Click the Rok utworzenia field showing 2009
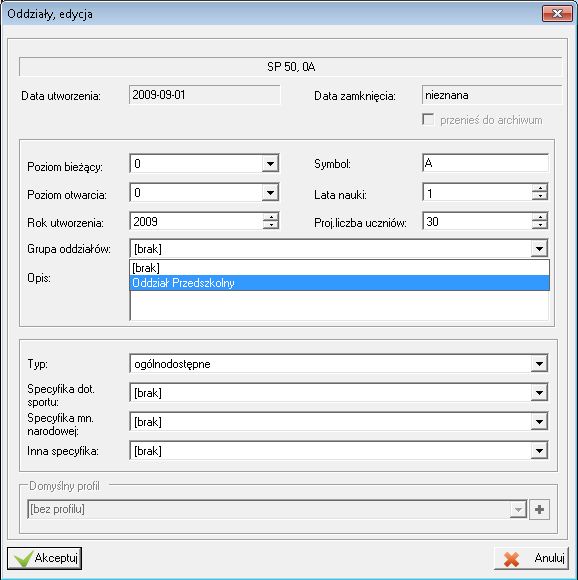This screenshot has width=578, height=580. 196,222
